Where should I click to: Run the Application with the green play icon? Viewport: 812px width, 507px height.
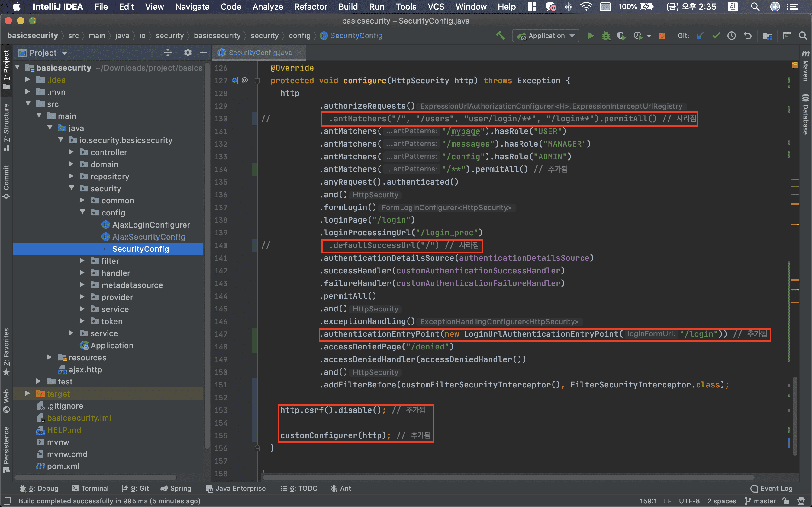[x=590, y=36]
